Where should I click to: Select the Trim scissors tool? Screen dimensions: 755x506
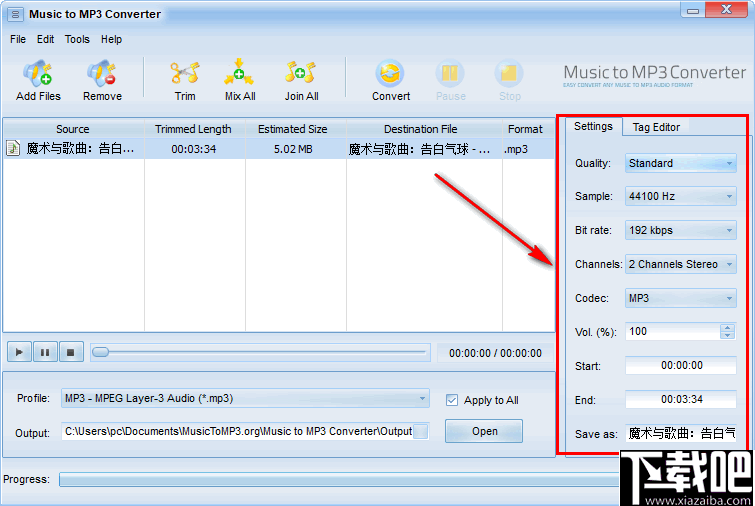point(185,73)
